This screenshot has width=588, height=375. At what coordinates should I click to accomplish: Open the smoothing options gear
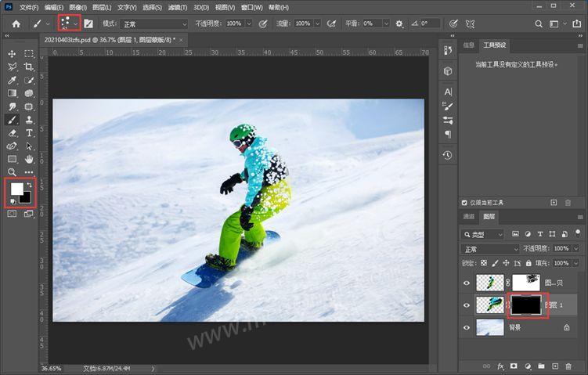coord(399,24)
